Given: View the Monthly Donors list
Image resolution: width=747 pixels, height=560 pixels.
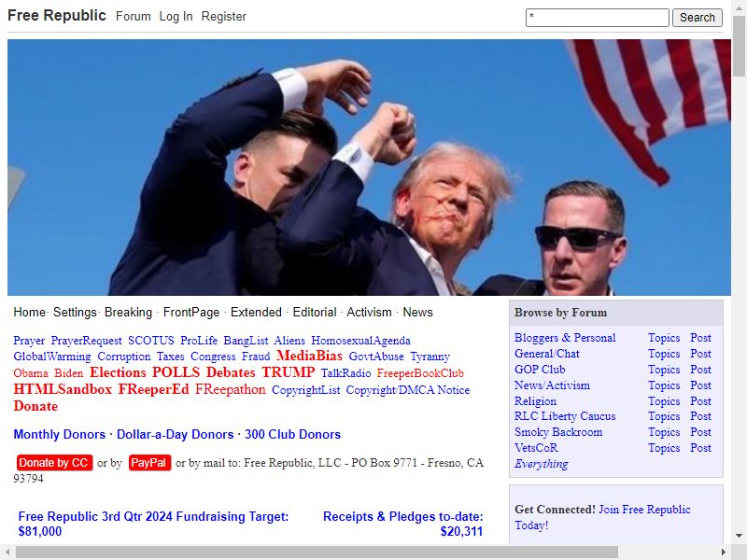Looking at the screenshot, I should click(59, 434).
